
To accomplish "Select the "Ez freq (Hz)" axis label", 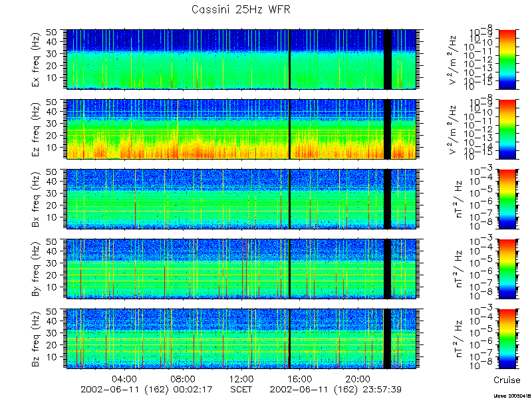I will (36, 130).
